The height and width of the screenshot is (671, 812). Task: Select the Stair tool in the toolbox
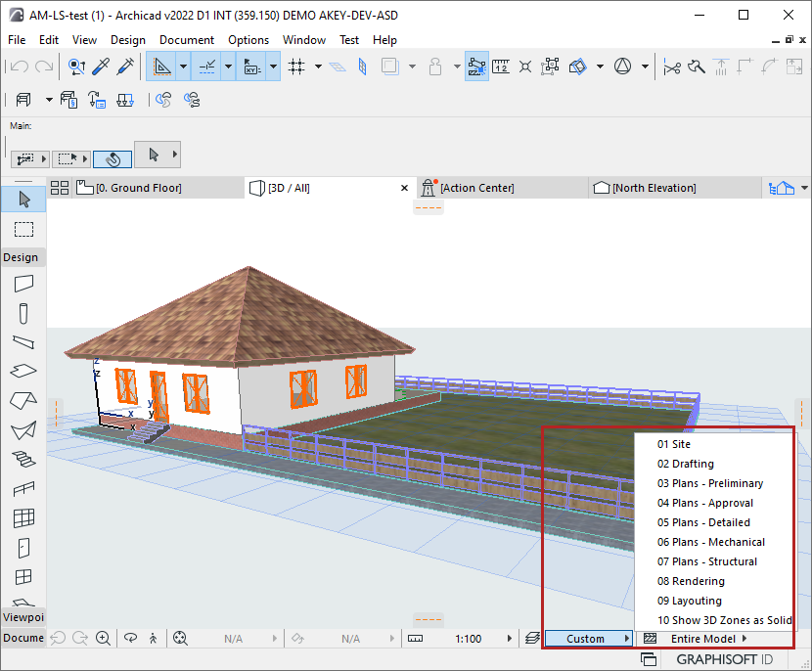point(23,459)
